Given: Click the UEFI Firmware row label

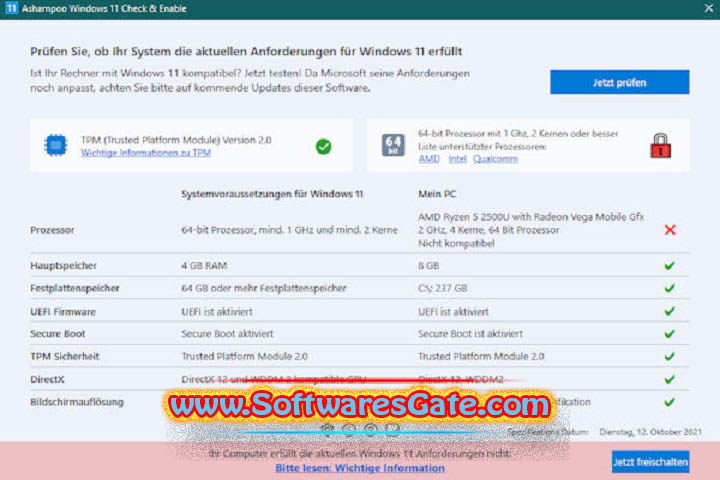Looking at the screenshot, I should [x=63, y=312].
